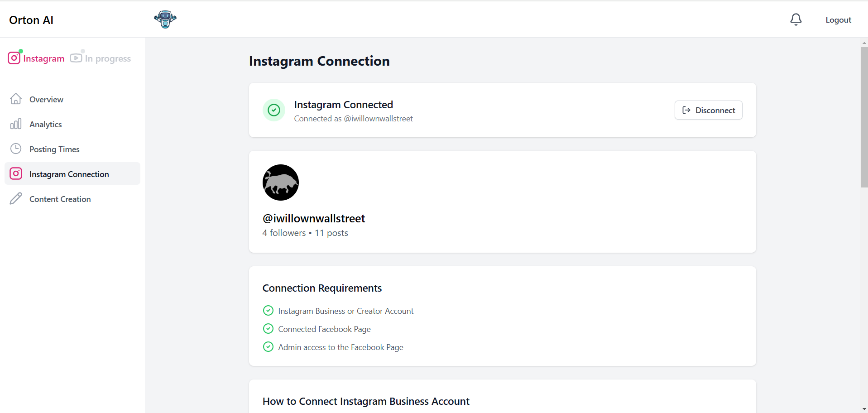Click the page's vertical scrollbar thumb

click(864, 117)
